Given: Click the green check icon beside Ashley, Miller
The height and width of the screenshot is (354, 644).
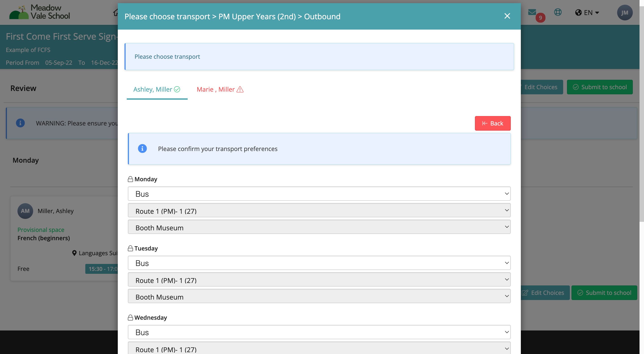Looking at the screenshot, I should tap(177, 89).
